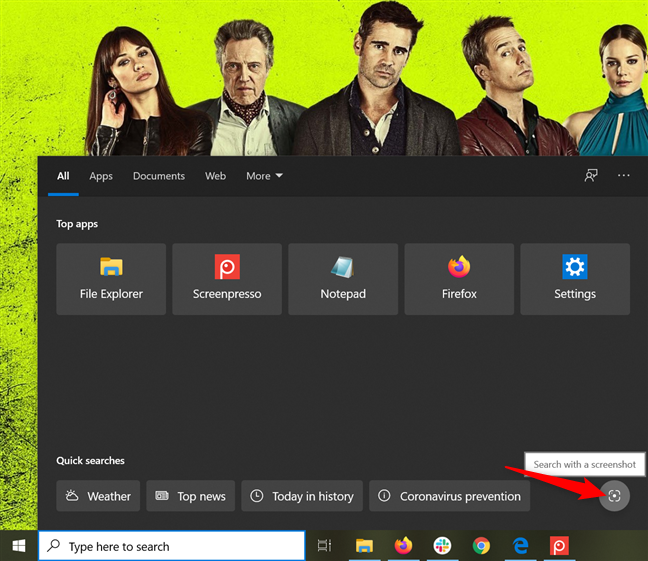
Task: Click Search with a screenshot button
Action: point(615,496)
